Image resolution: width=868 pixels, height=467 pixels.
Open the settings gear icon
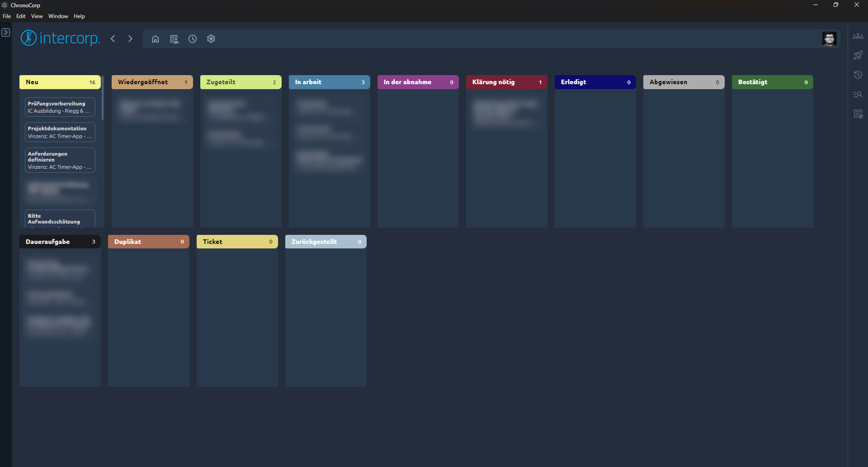(x=211, y=39)
